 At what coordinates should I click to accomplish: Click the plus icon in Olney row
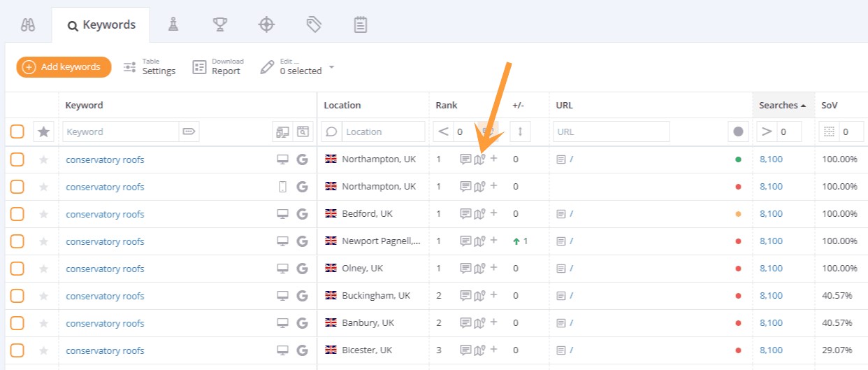click(493, 268)
